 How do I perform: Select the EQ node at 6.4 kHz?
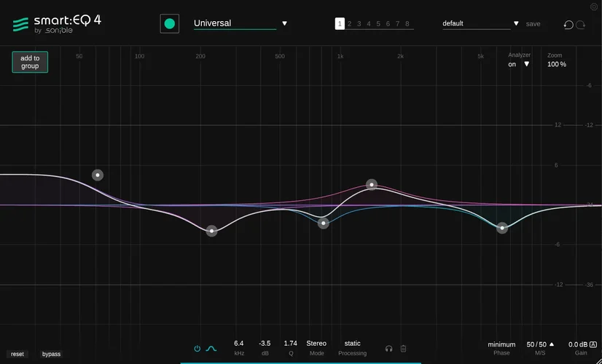pyautogui.click(x=502, y=228)
